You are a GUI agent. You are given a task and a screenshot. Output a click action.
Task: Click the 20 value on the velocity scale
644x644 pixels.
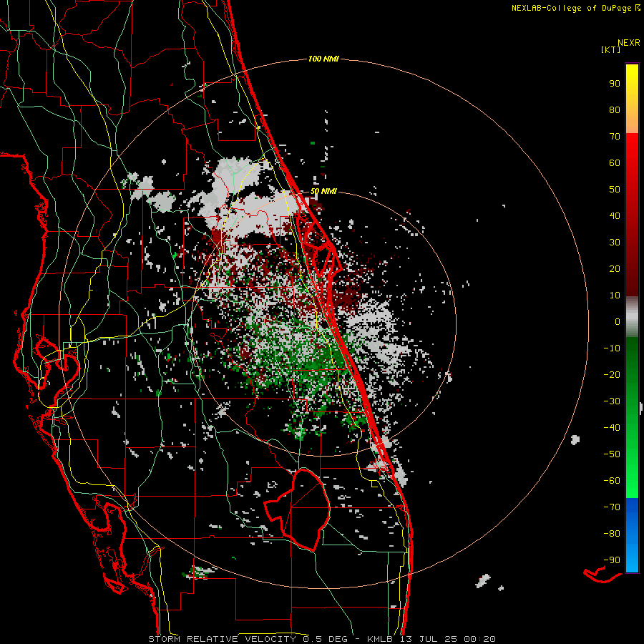tap(615, 269)
